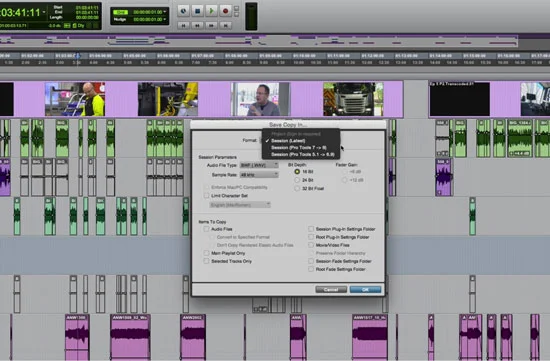Click the black Transcoded video clip
550x361 pixels.
pos(460,99)
